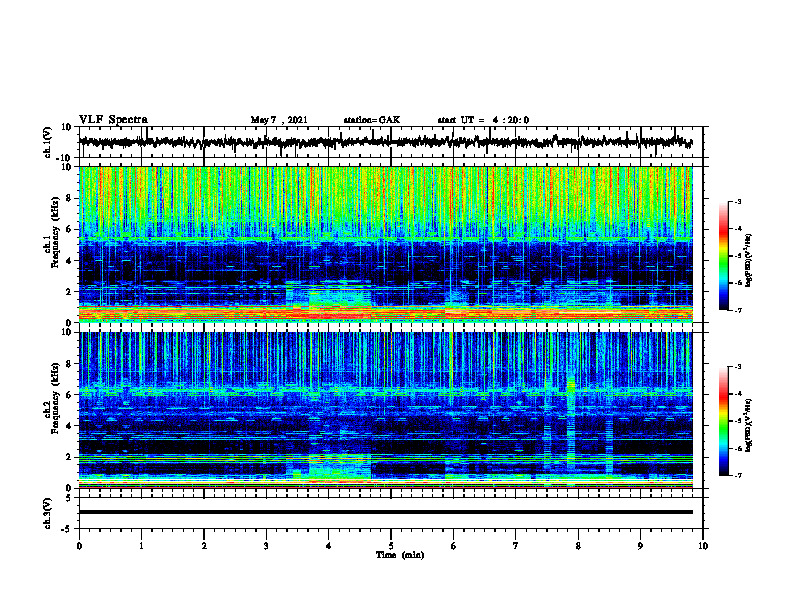Click the "Time (min)" x-axis label
This screenshot has height=612, width=792.
click(400, 555)
